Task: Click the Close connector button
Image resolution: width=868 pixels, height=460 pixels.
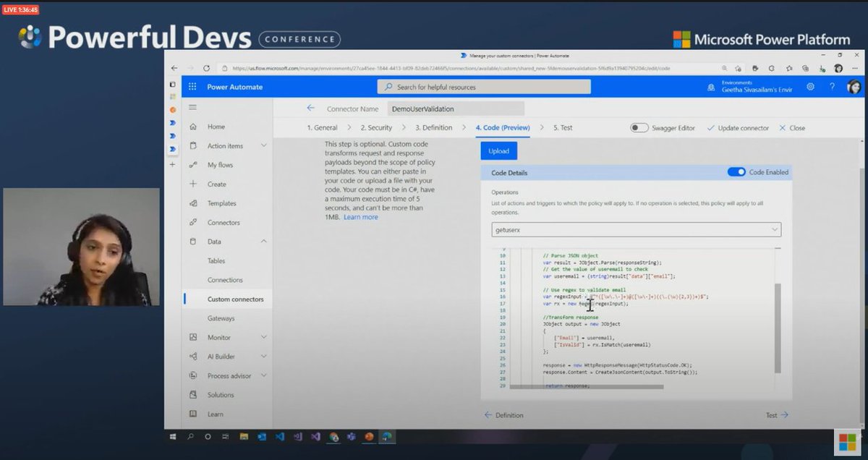Action: pos(792,128)
